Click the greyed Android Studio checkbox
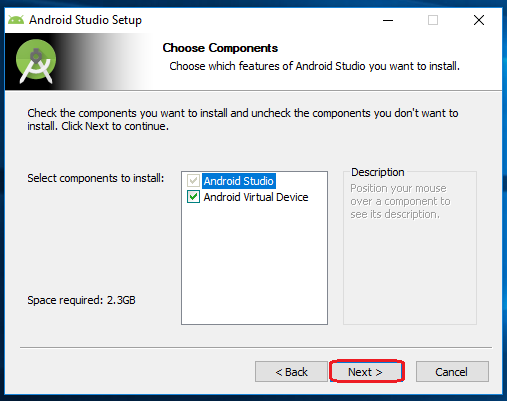 click(x=193, y=181)
